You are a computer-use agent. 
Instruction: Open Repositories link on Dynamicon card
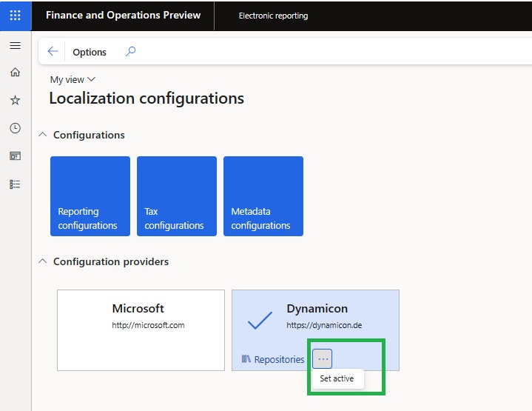(x=273, y=359)
